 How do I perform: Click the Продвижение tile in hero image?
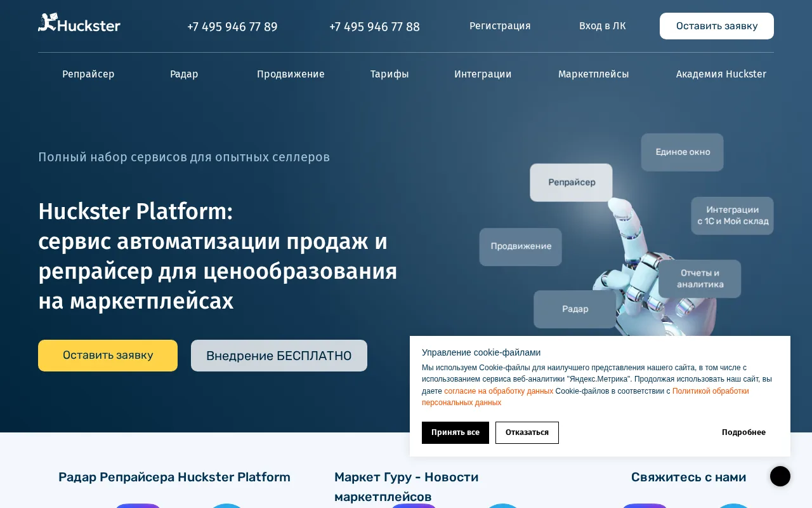pos(521,247)
